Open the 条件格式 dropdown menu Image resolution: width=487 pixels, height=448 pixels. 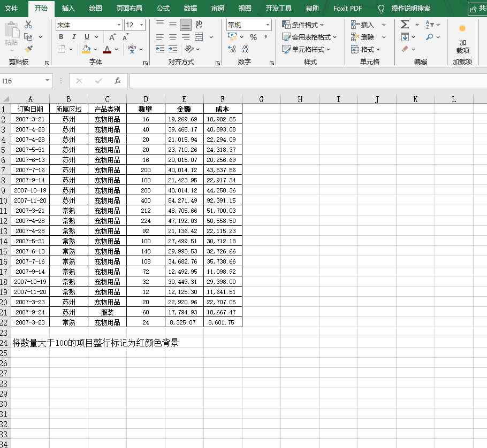tap(303, 25)
